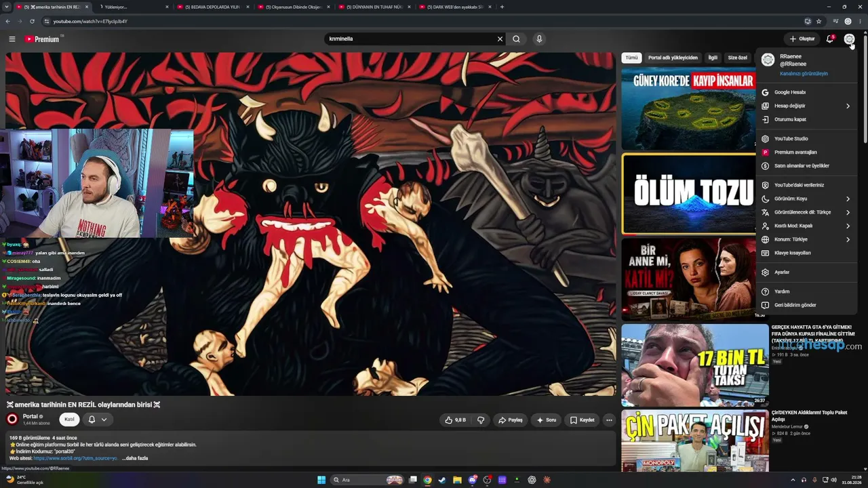Image resolution: width=868 pixels, height=488 pixels.
Task: Click Kanalınızı görüntüleyin link
Action: point(804,73)
